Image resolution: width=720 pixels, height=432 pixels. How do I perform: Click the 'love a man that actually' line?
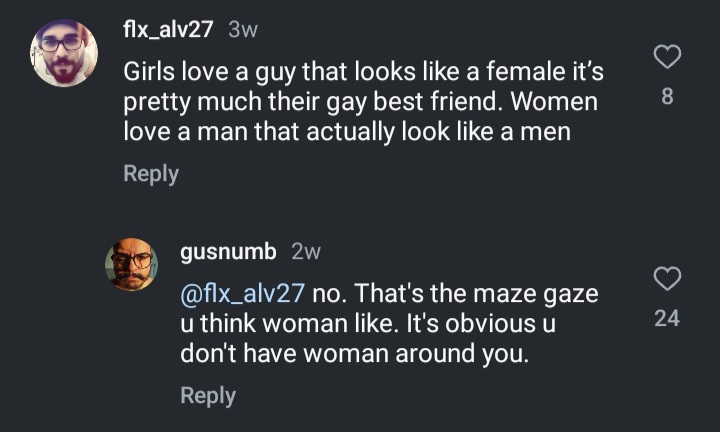click(x=347, y=131)
